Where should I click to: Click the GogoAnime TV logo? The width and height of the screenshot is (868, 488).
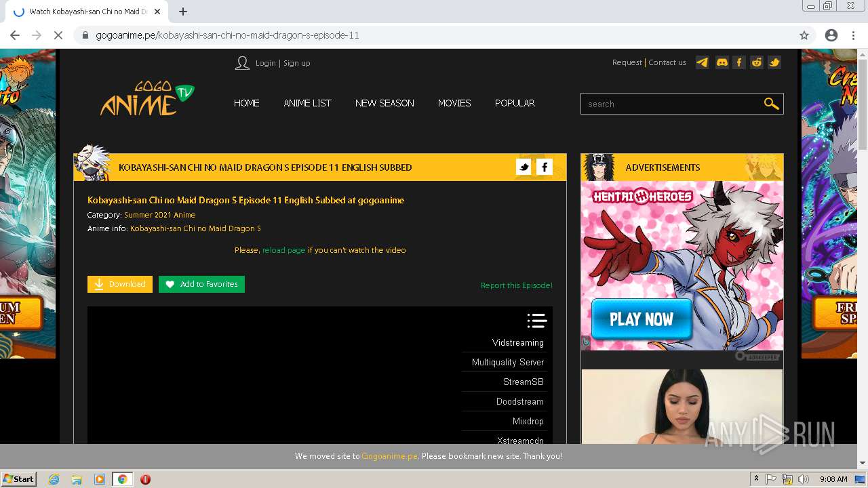pyautogui.click(x=147, y=100)
